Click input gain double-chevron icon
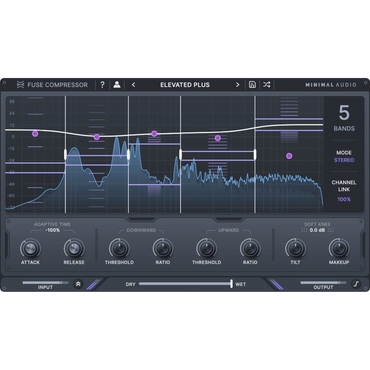The width and height of the screenshot is (370, 370). point(78,284)
